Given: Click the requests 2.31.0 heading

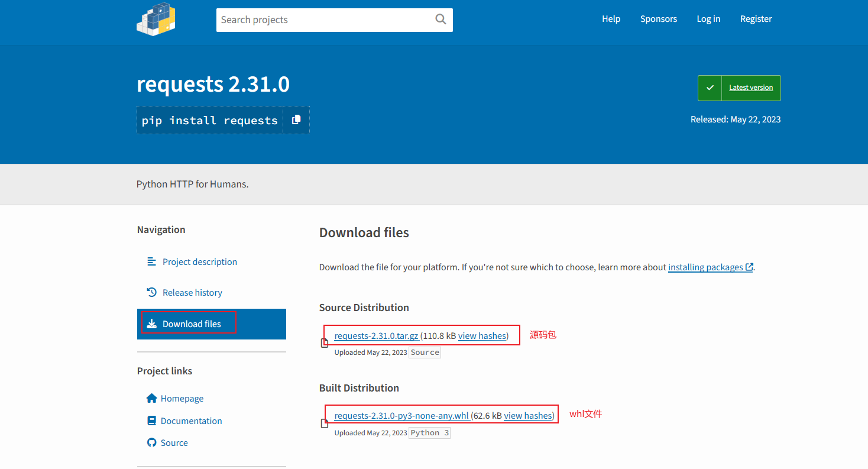Looking at the screenshot, I should [x=213, y=85].
